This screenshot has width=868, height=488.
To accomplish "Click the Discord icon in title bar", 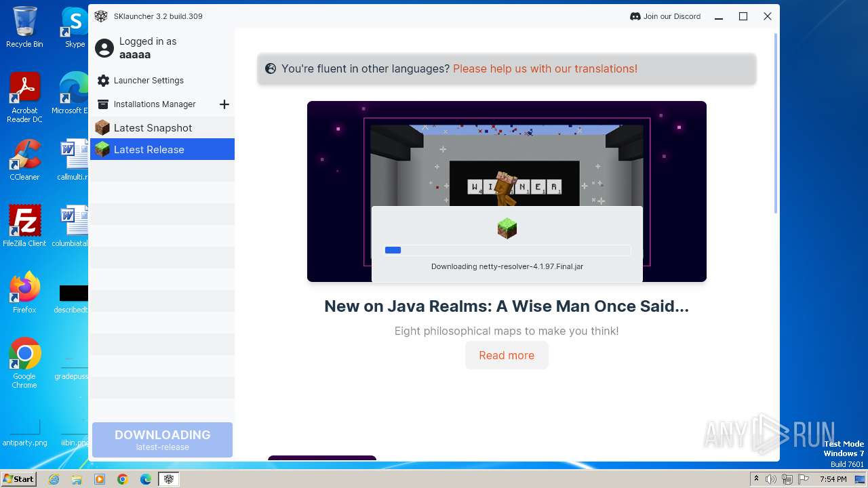I will [x=635, y=16].
